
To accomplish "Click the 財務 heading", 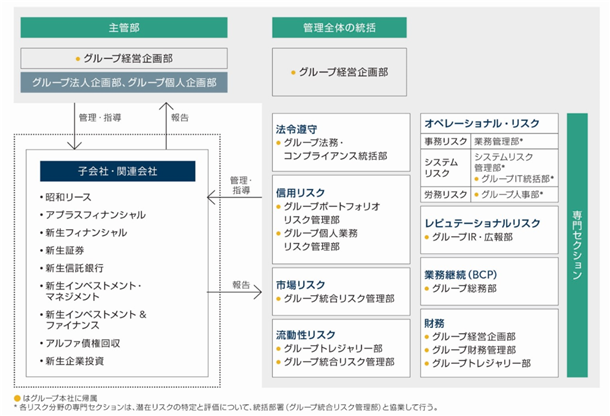I will [x=434, y=323].
